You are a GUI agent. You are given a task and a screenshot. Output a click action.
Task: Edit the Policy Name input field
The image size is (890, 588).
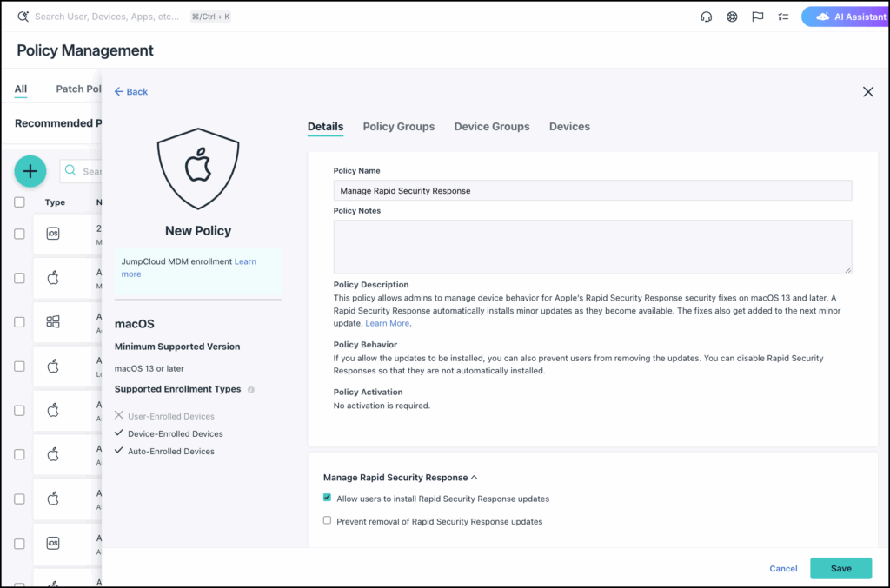coord(592,189)
